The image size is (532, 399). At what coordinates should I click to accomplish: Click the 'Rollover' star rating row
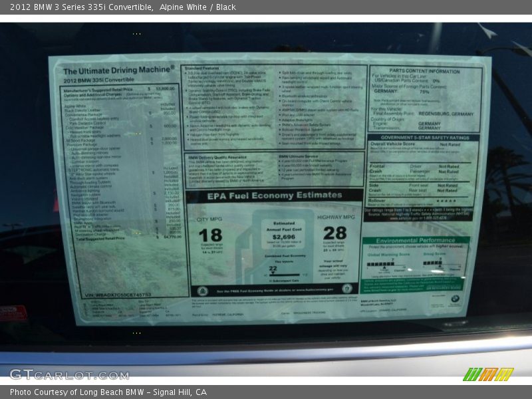click(418, 201)
